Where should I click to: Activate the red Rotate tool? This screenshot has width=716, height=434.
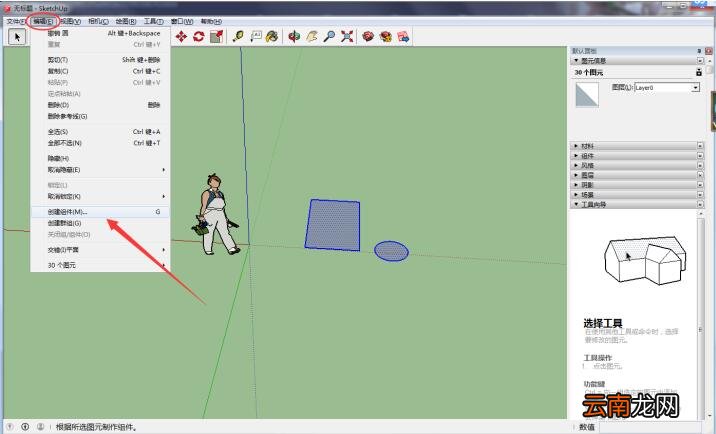(199, 37)
